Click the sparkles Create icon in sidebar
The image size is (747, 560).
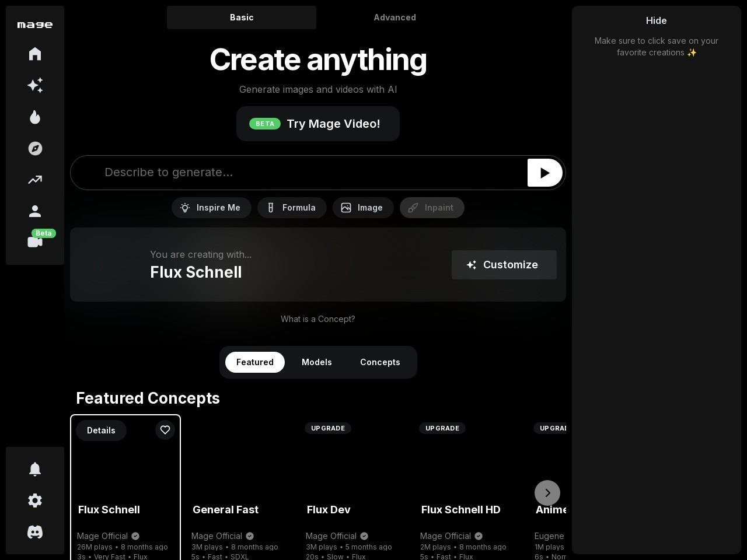point(35,85)
